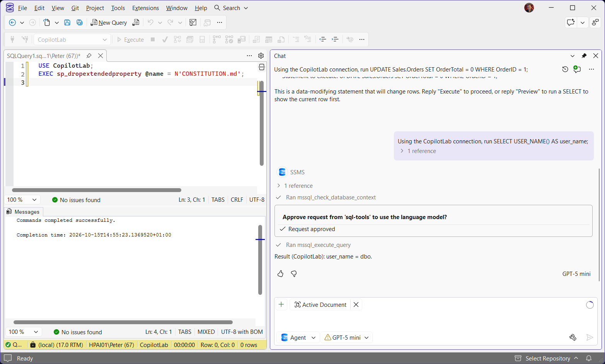Viewport: 605px width, 364px height.
Task: Open the Tools menu
Action: point(118,8)
